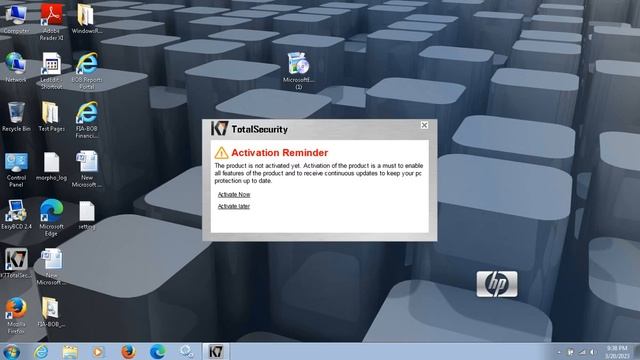Open the volume speaker tray icon
Screen dimensions: 640x360
tap(592, 352)
